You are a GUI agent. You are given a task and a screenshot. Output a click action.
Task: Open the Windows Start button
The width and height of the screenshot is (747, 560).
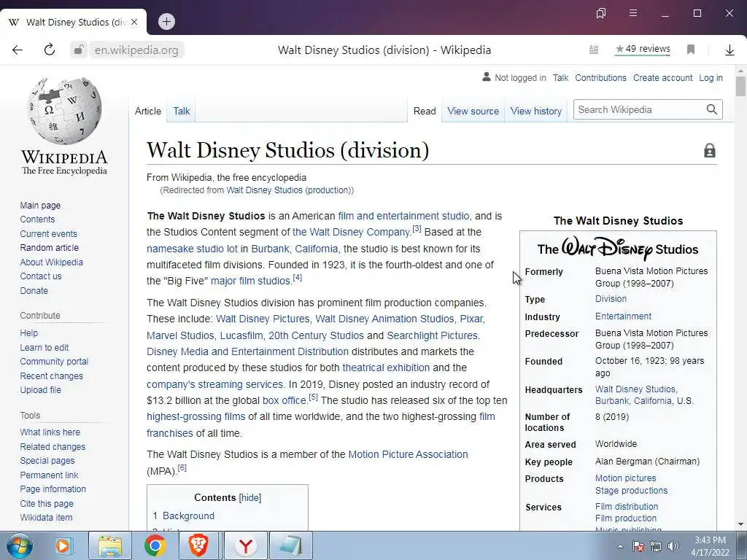tap(20, 545)
